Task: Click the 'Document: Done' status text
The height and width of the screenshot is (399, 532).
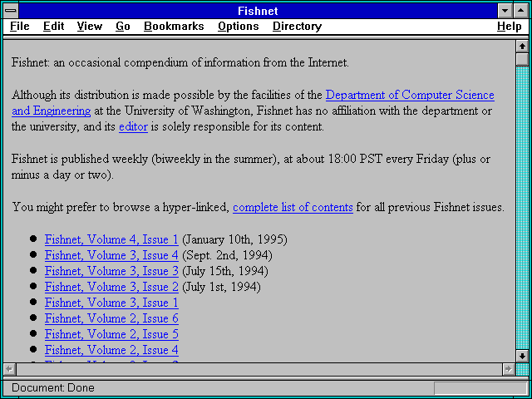Action: click(x=53, y=388)
